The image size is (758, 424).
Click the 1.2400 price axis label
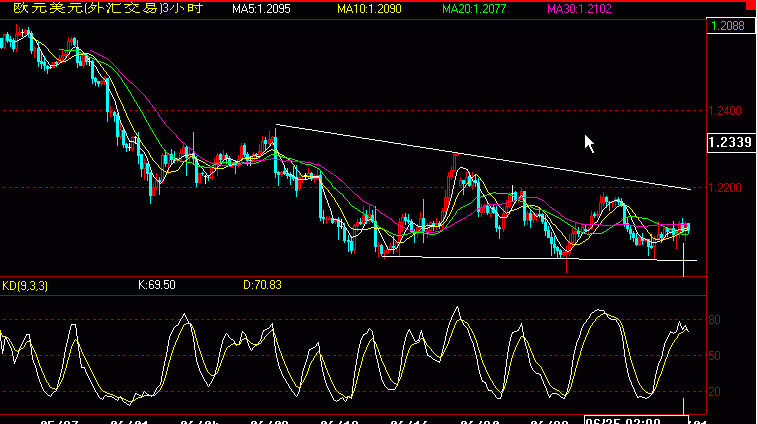(x=725, y=111)
